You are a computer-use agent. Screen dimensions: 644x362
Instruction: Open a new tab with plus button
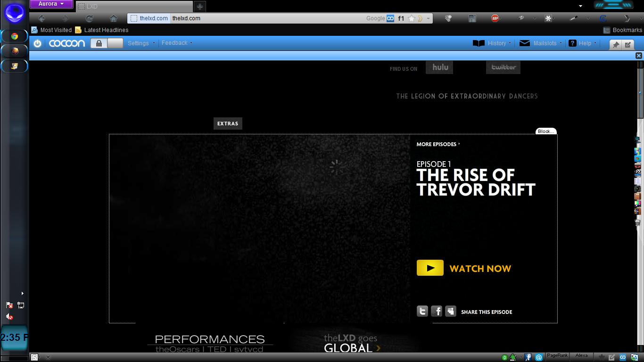point(200,7)
